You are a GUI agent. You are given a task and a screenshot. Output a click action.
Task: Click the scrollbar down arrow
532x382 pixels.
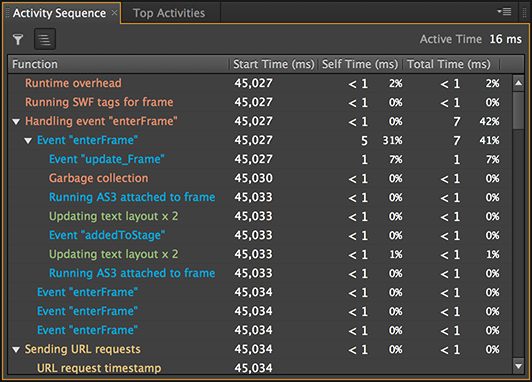click(x=518, y=366)
